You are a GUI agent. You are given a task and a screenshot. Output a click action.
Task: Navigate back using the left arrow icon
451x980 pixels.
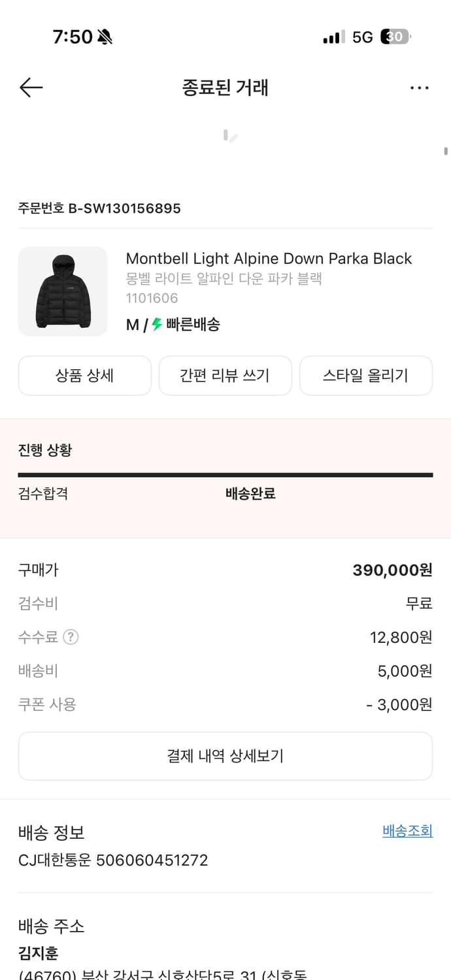tap(30, 87)
